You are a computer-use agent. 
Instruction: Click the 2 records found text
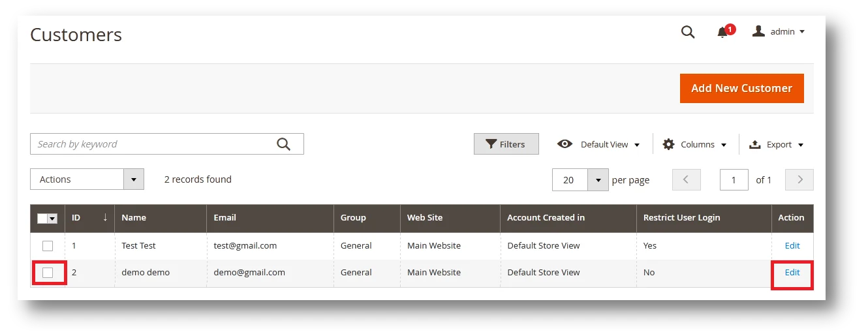coord(198,179)
